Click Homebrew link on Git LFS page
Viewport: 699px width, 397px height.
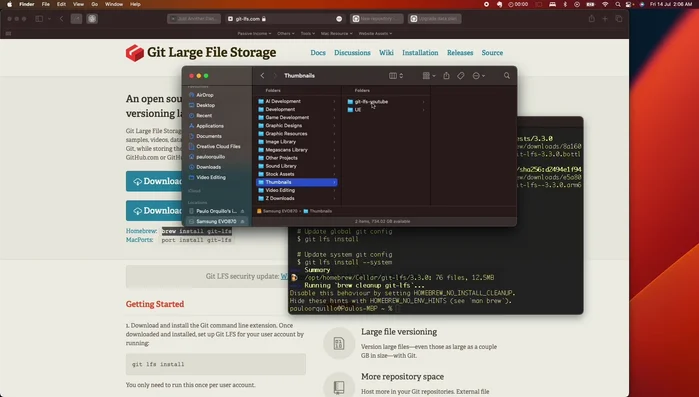coord(141,231)
